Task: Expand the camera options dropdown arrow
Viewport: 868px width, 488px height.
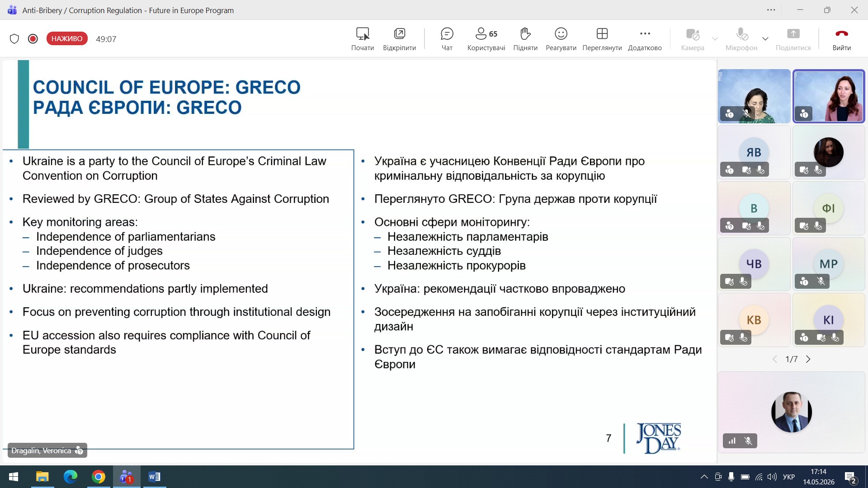Action: 715,39
